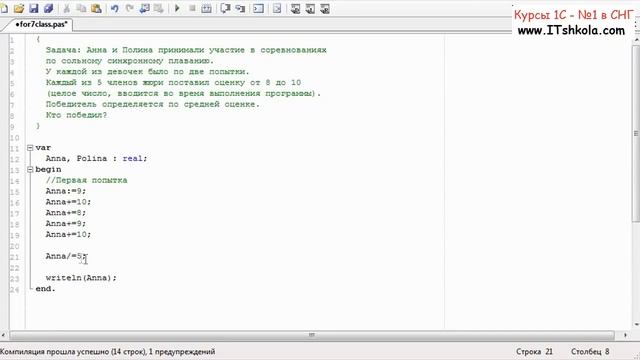Viewport: 640px width, 360px height.
Task: Show the output window icon
Action: pyautogui.click(x=258, y=8)
